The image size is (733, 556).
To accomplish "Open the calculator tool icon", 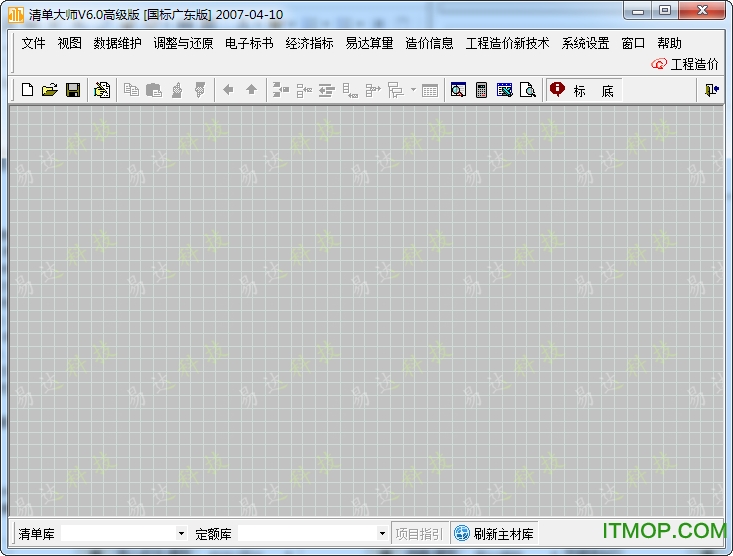I will (482, 90).
